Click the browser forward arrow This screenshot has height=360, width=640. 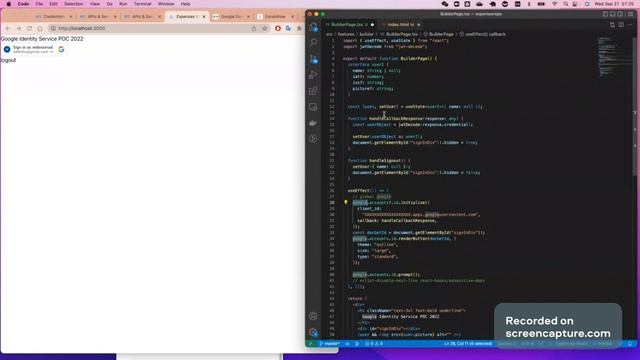[x=18, y=28]
